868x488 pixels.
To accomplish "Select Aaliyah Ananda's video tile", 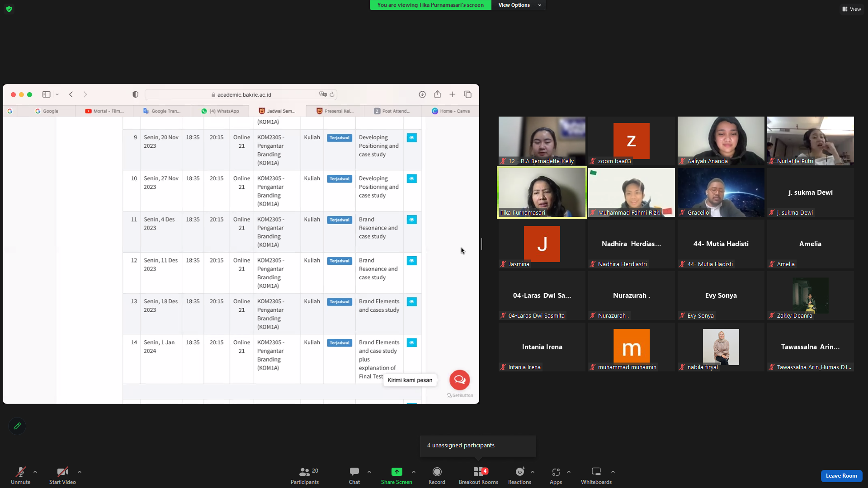I will click(x=721, y=141).
